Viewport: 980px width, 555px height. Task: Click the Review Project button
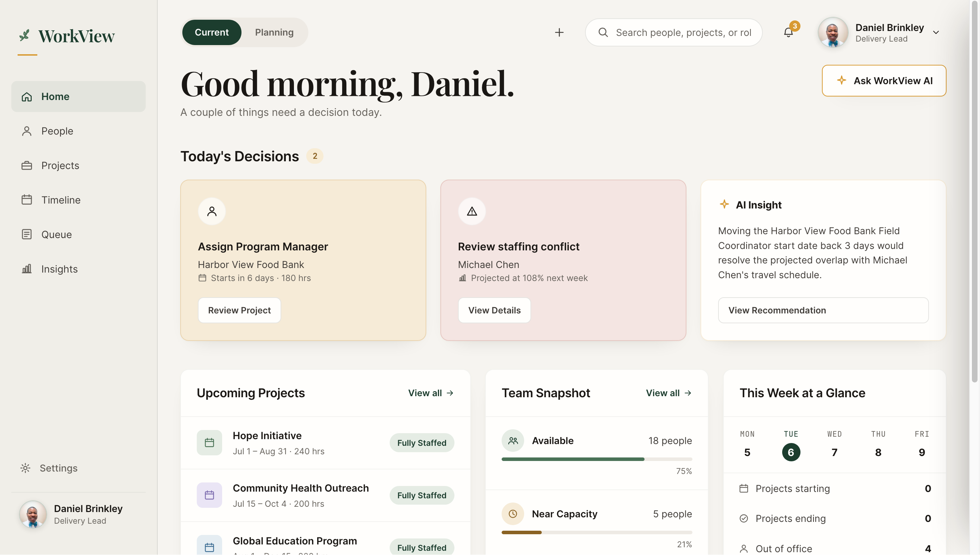[x=239, y=310]
